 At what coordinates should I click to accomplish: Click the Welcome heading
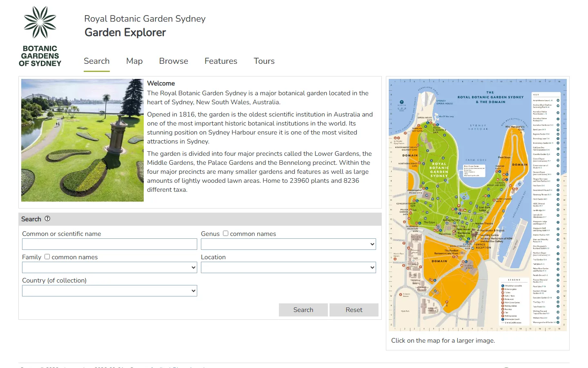(x=161, y=83)
